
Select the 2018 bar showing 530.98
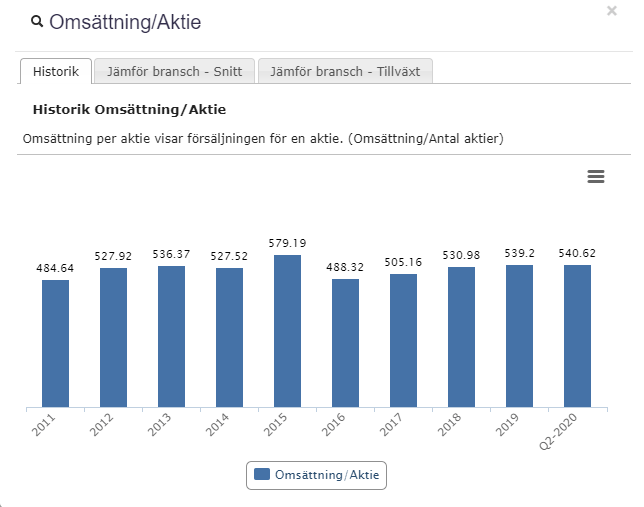[462, 337]
